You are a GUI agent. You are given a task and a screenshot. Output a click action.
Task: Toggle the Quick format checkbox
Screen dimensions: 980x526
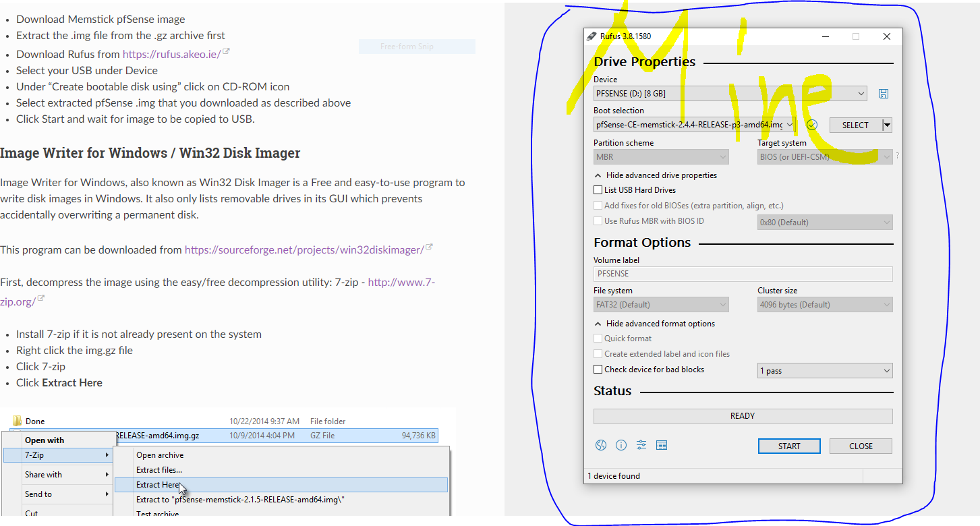pyautogui.click(x=598, y=339)
